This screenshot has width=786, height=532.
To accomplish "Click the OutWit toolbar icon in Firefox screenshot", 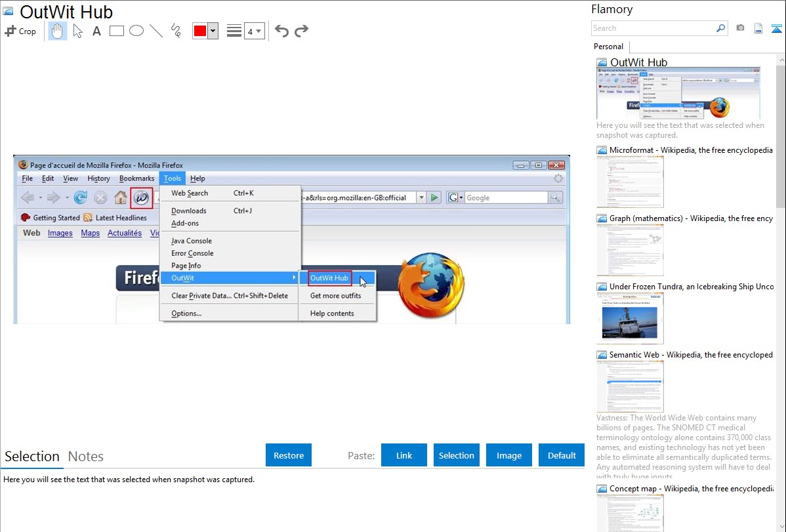I will [141, 197].
